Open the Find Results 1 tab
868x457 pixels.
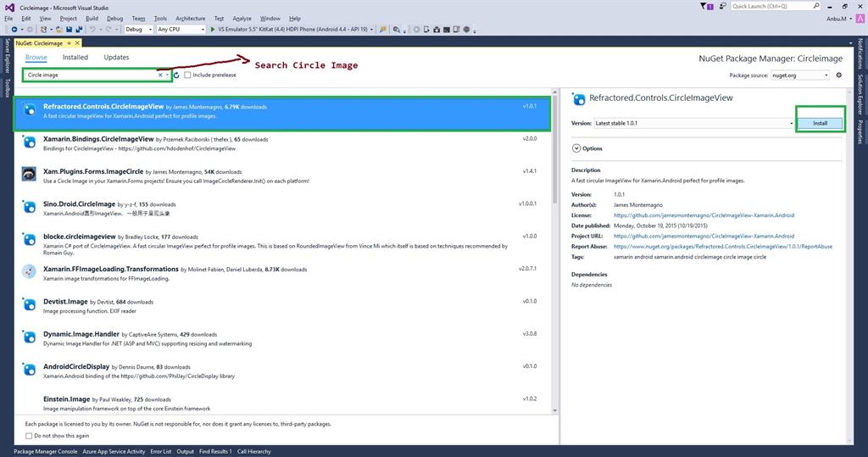(x=215, y=451)
